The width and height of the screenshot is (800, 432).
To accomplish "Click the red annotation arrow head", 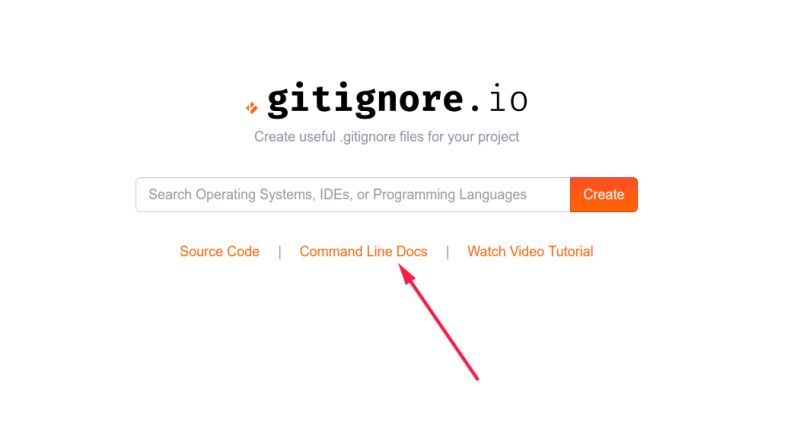I will pos(407,274).
